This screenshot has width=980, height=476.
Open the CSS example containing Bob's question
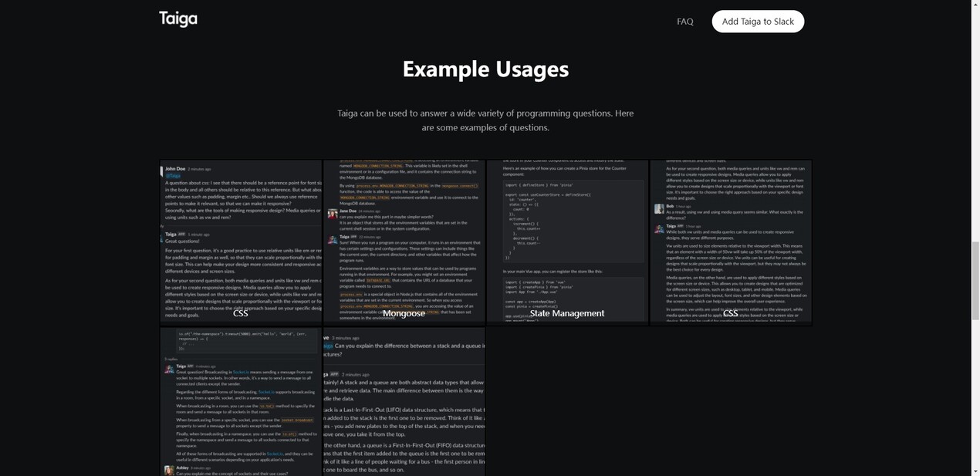coord(731,241)
